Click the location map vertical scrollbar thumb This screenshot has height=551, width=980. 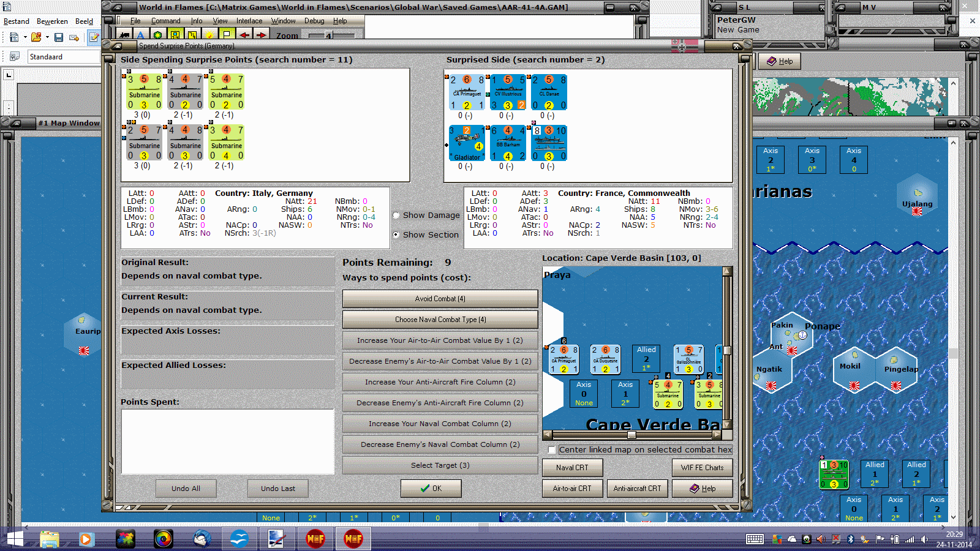pyautogui.click(x=727, y=350)
